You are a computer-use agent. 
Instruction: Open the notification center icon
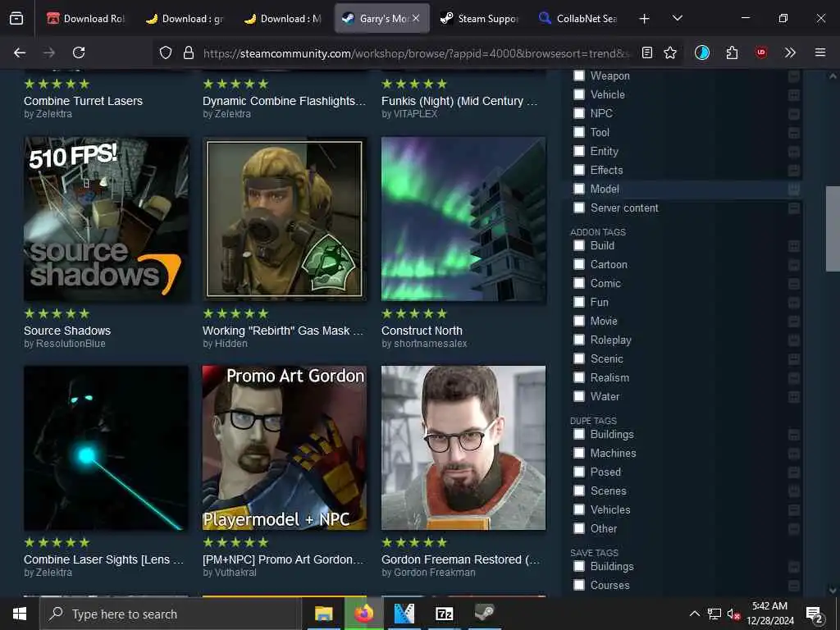815,614
